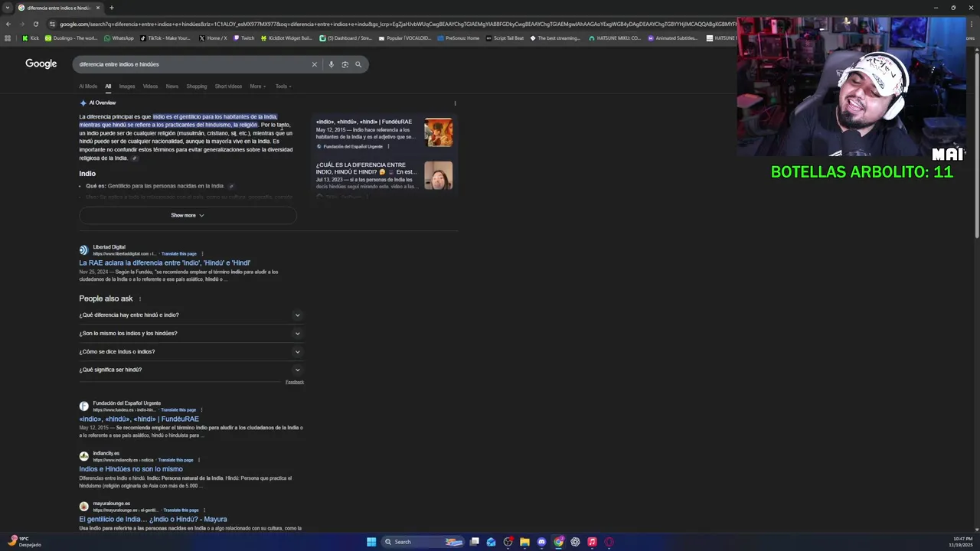Image resolution: width=980 pixels, height=551 pixels.
Task: Switch to Images results tab
Action: pyautogui.click(x=127, y=86)
